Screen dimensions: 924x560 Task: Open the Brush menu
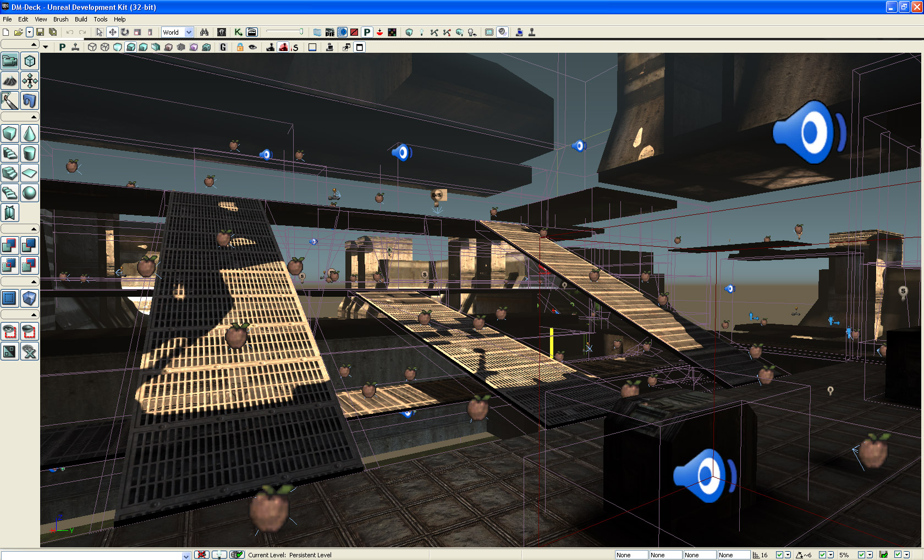[61, 19]
